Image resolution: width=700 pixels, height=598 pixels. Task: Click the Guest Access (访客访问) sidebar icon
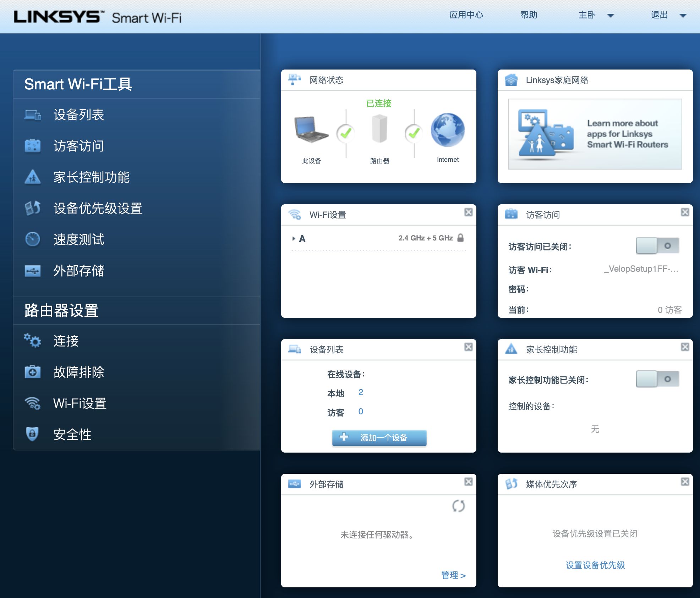point(33,146)
